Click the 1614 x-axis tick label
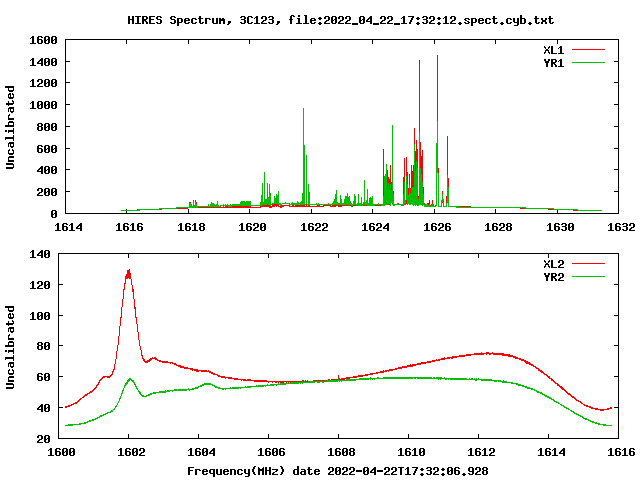 tap(68, 227)
